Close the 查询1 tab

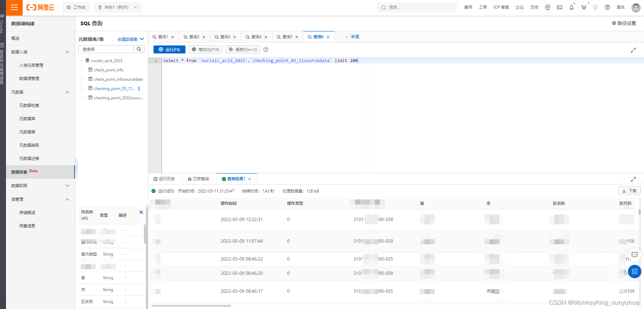click(x=172, y=37)
